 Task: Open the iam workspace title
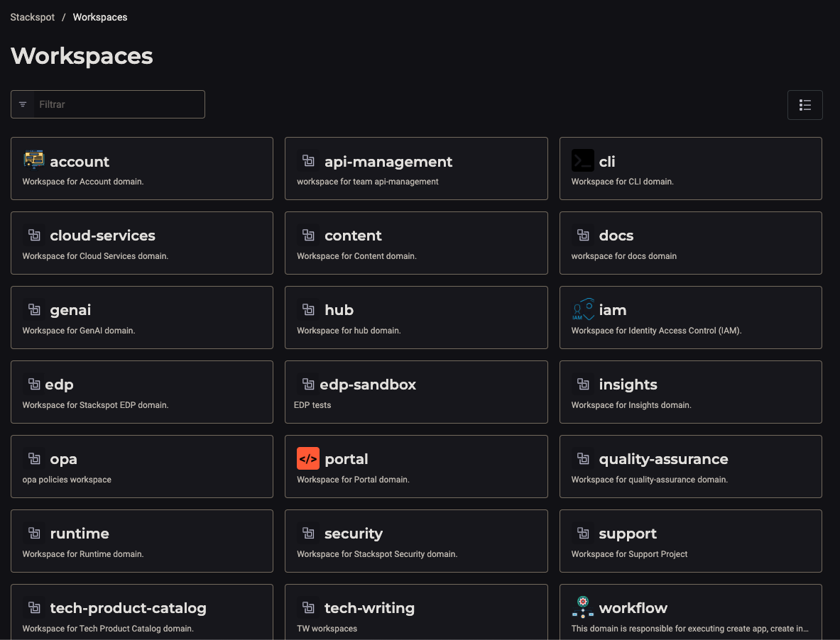click(612, 310)
